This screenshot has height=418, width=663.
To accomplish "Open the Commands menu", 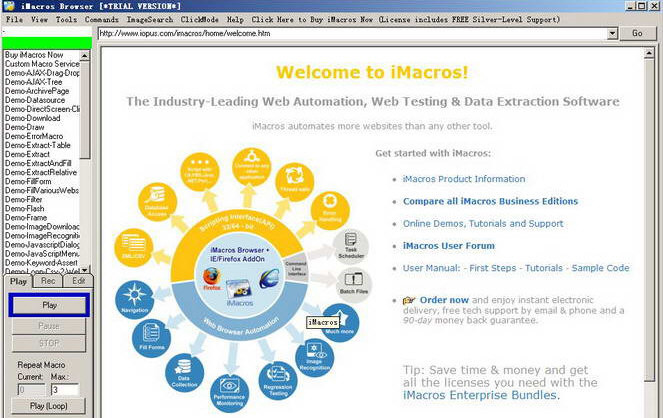I will click(102, 19).
